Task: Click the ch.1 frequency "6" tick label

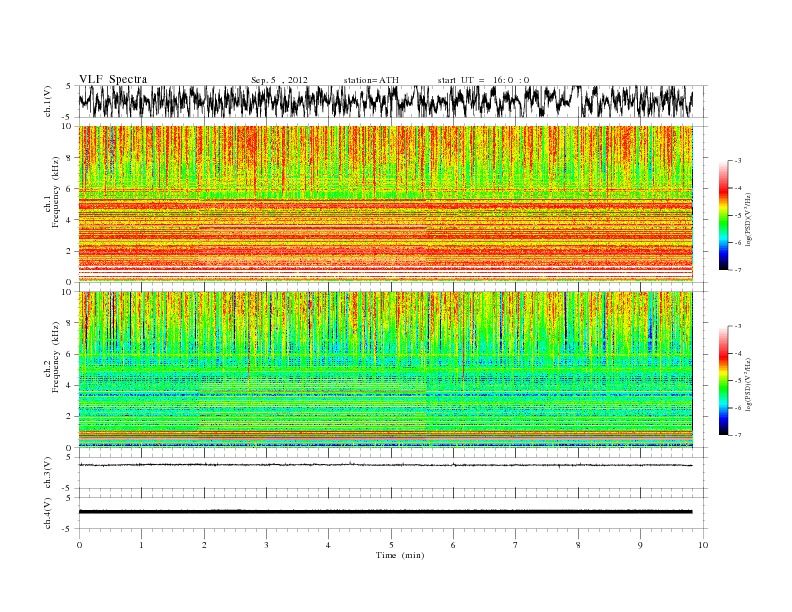Action: pyautogui.click(x=70, y=189)
